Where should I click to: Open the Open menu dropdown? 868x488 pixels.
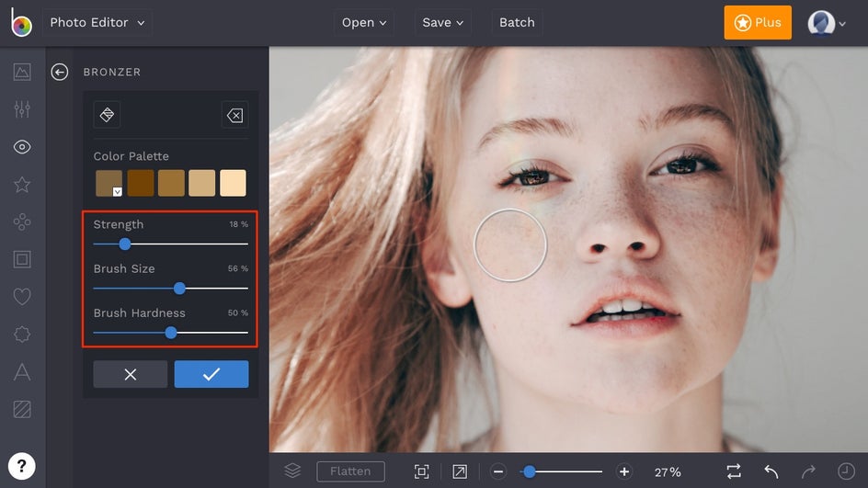363,23
